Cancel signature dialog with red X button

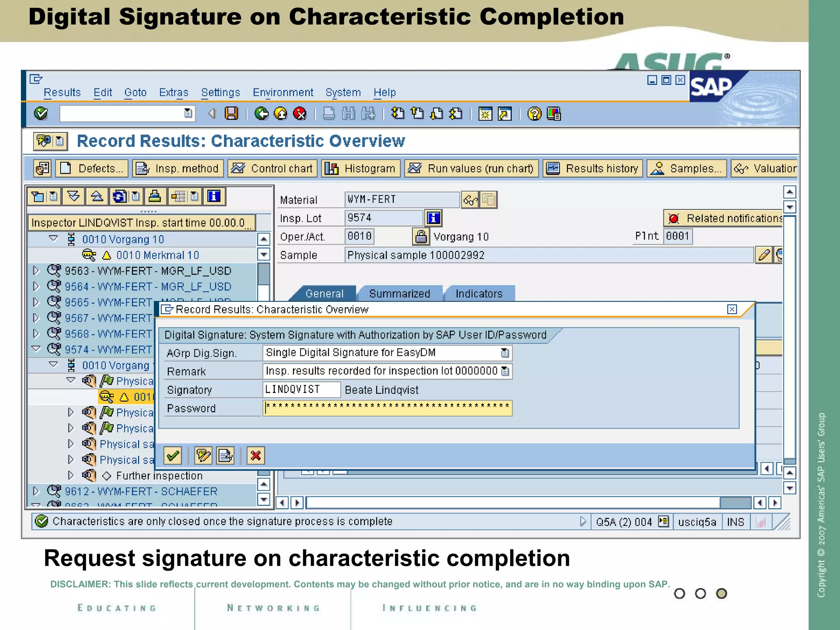pos(256,456)
